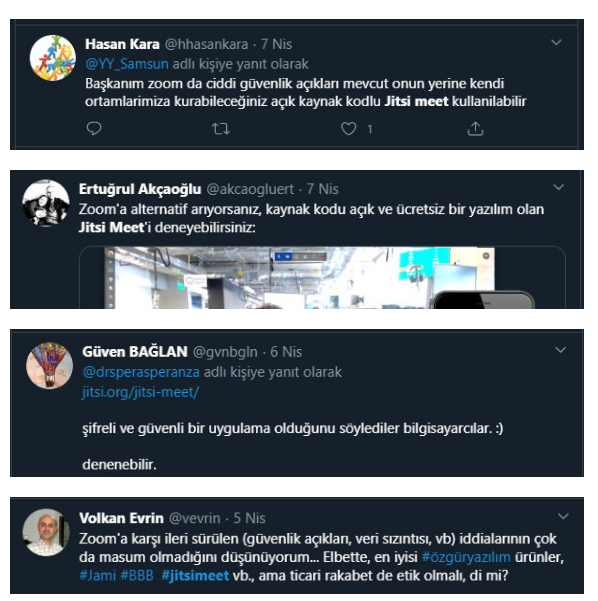Open Ertuğrul Akçaoğlu's profile picture
Image resolution: width=598 pixels, height=601 pixels.
[x=46, y=203]
